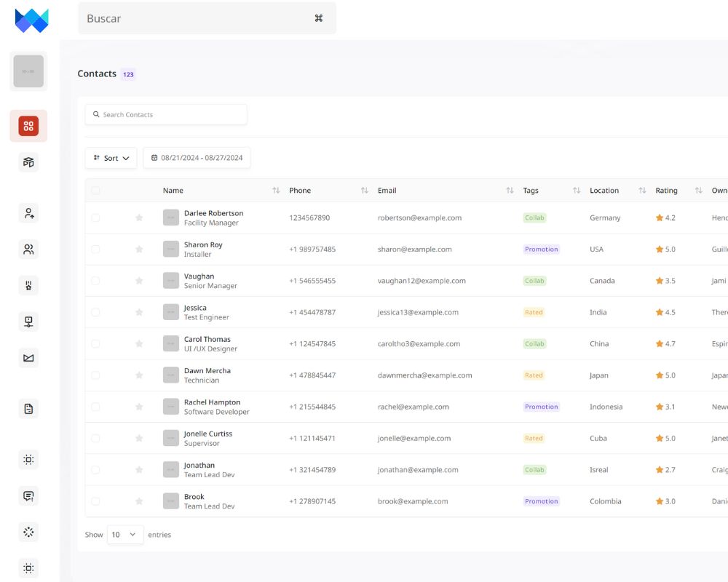This screenshot has width=728, height=582.
Task: Open the Sort dropdown
Action: 111,158
